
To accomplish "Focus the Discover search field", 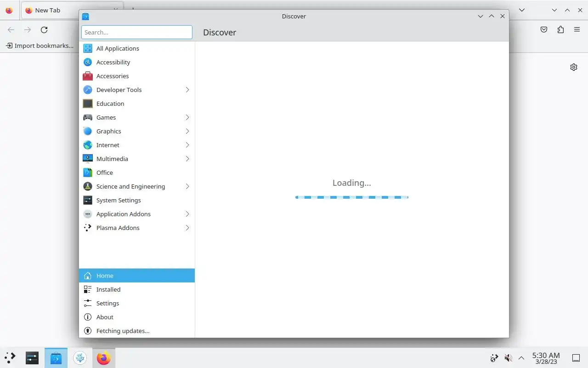I will coord(137,32).
